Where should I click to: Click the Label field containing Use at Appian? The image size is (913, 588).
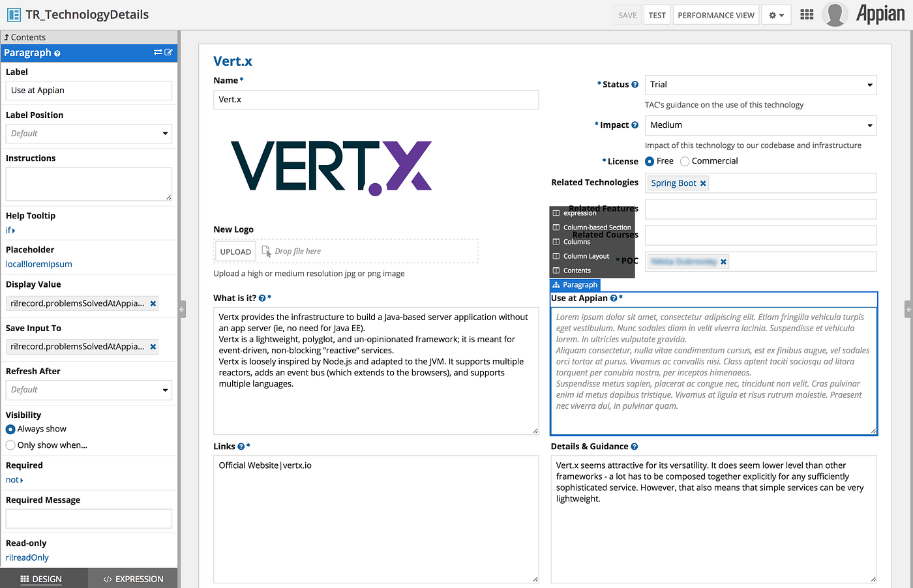click(89, 91)
